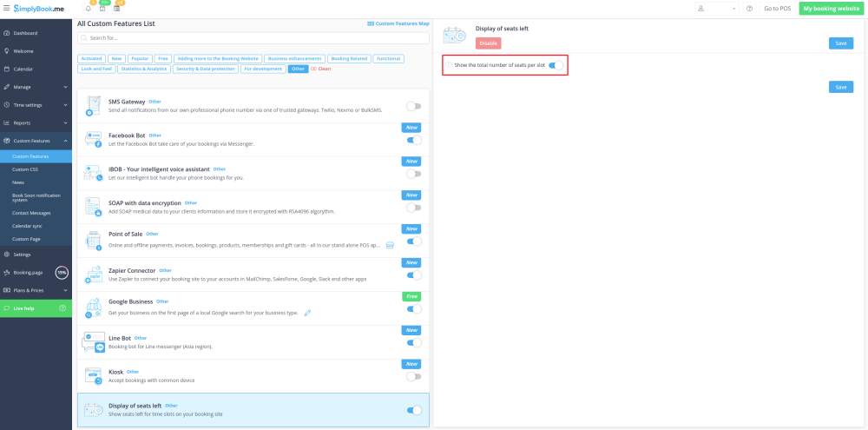This screenshot has height=430, width=868.
Task: Click the Booking page 15% progress indicator
Action: click(62, 273)
